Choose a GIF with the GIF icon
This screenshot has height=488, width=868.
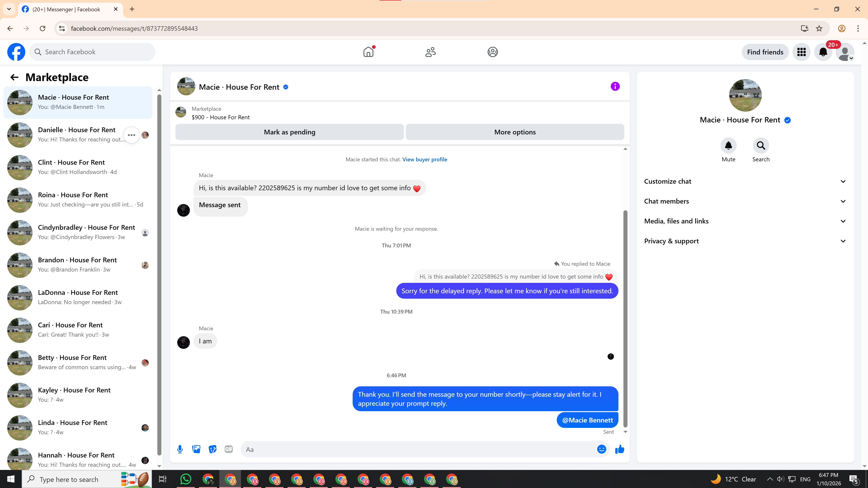tap(229, 449)
